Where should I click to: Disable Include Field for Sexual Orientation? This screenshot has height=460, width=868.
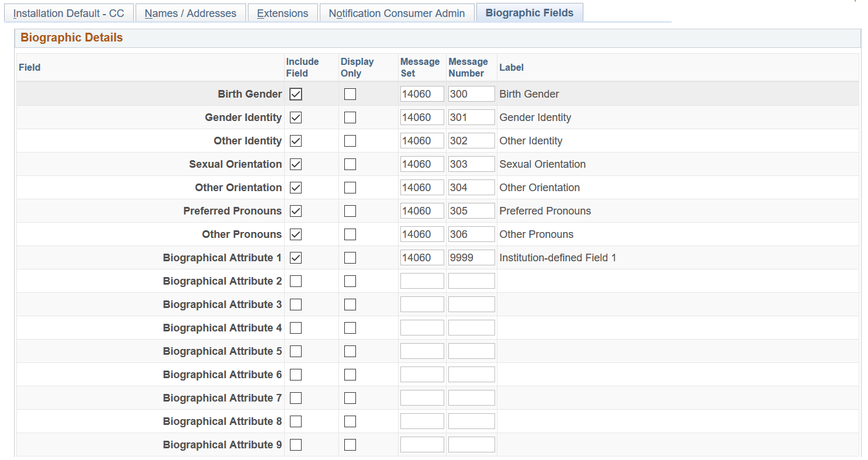(x=296, y=164)
